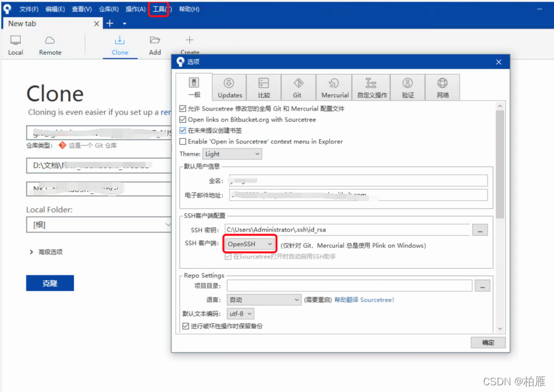Click the options scrollbar up arrow
The height and width of the screenshot is (392, 554).
click(500, 106)
